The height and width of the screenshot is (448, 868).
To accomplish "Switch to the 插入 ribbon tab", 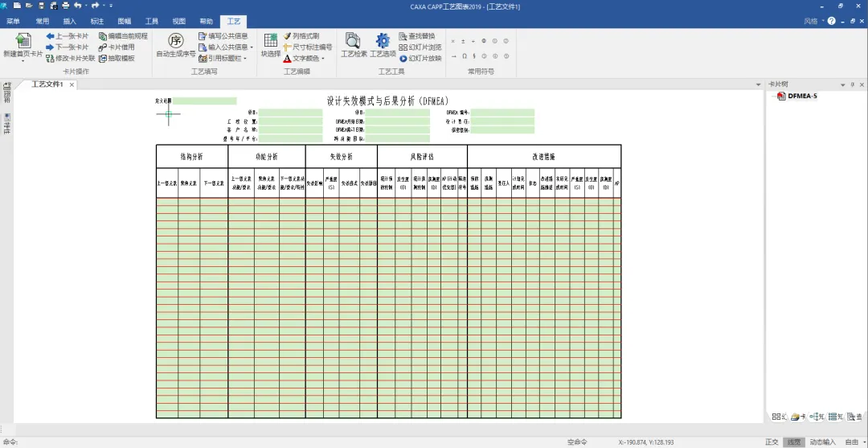I will pyautogui.click(x=70, y=21).
